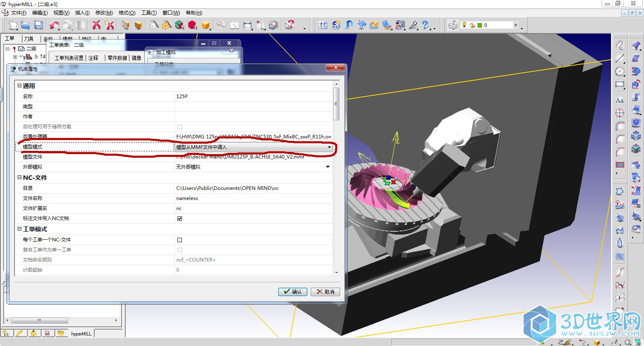Collapse the 通用 section
The width and height of the screenshot is (644, 346).
[19, 86]
